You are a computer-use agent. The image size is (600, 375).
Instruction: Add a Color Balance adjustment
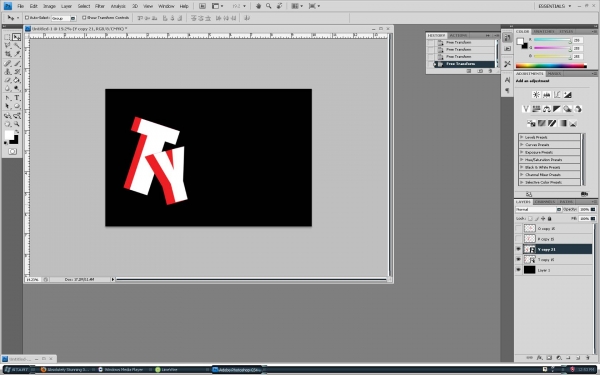(546, 109)
